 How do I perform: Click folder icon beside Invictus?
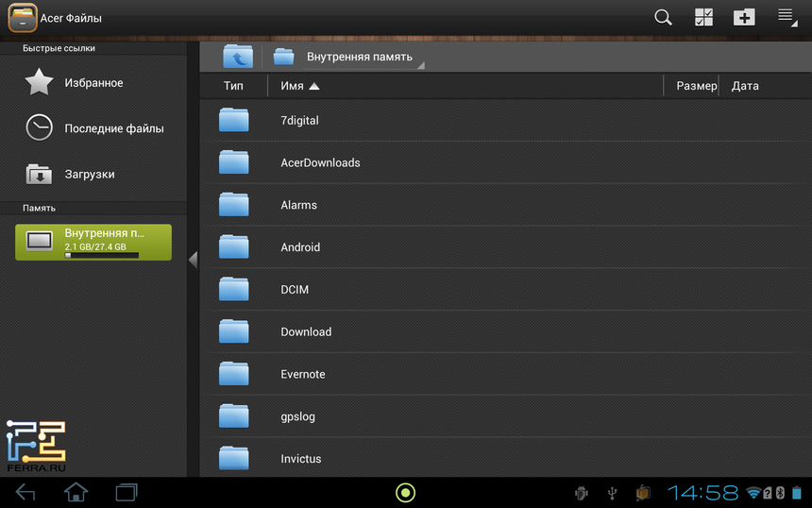[x=233, y=458]
